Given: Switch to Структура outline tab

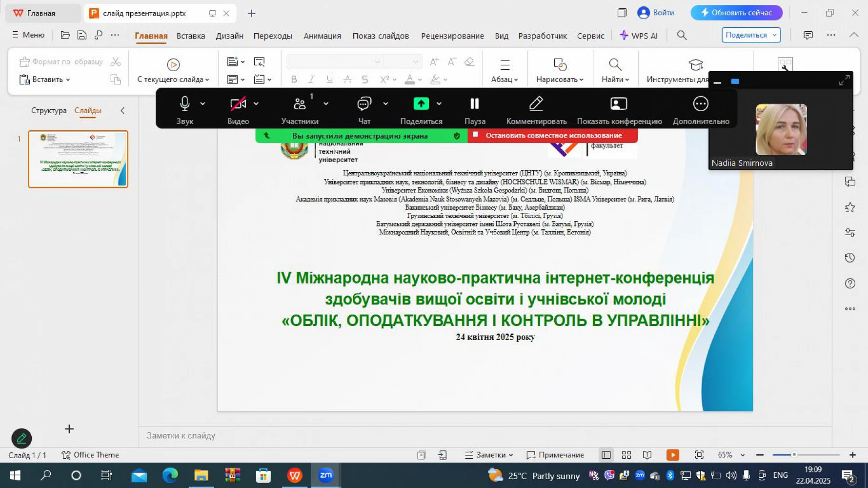Looking at the screenshot, I should 49,110.
